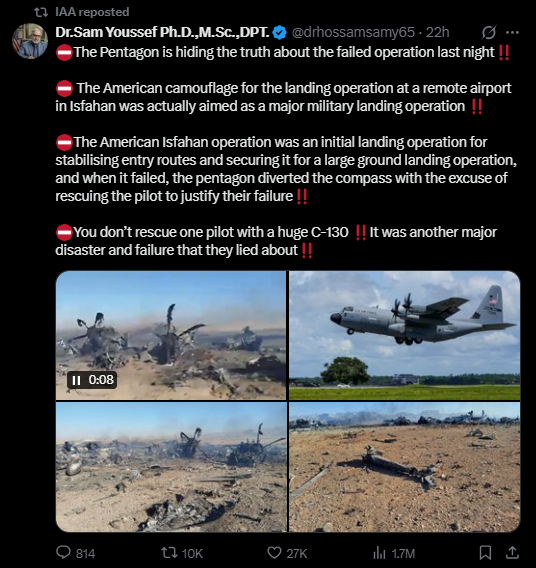Screen dimensions: 536x568
Task: Open the Dr.Sam Youssef display name
Action: pos(162,33)
